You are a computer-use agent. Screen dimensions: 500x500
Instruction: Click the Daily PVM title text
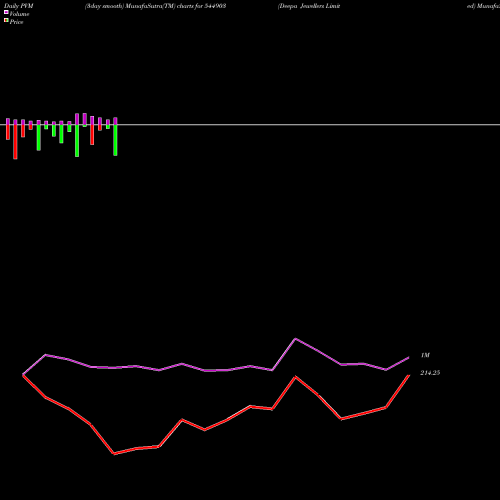(x=19, y=6)
